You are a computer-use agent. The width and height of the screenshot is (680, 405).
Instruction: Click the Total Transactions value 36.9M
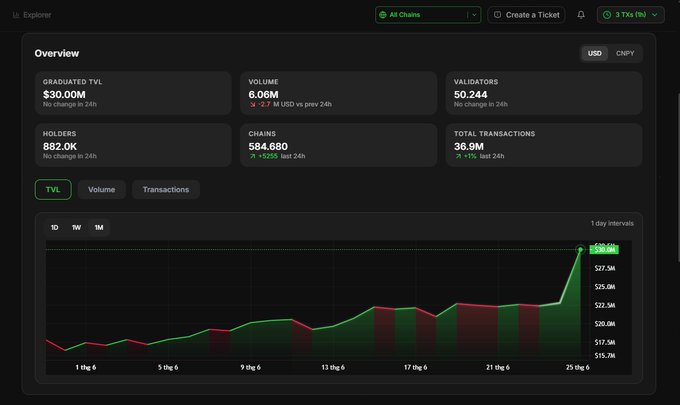pyautogui.click(x=469, y=147)
